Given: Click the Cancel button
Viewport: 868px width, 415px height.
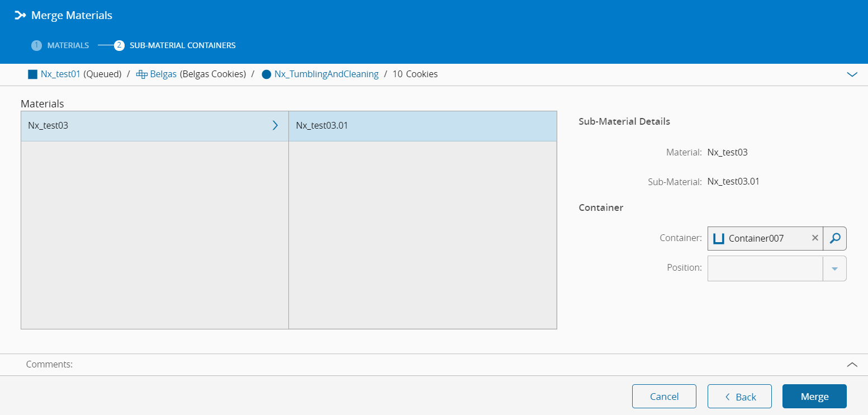Looking at the screenshot, I should [664, 397].
